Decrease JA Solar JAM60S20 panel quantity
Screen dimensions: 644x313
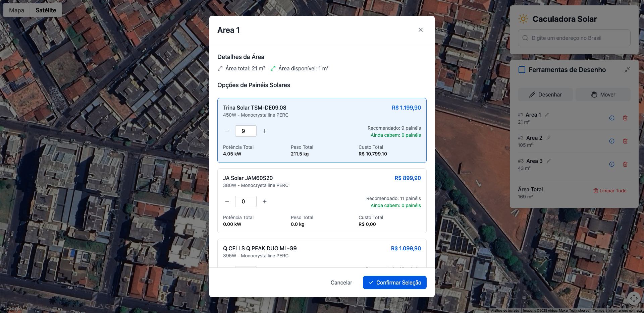(x=227, y=201)
